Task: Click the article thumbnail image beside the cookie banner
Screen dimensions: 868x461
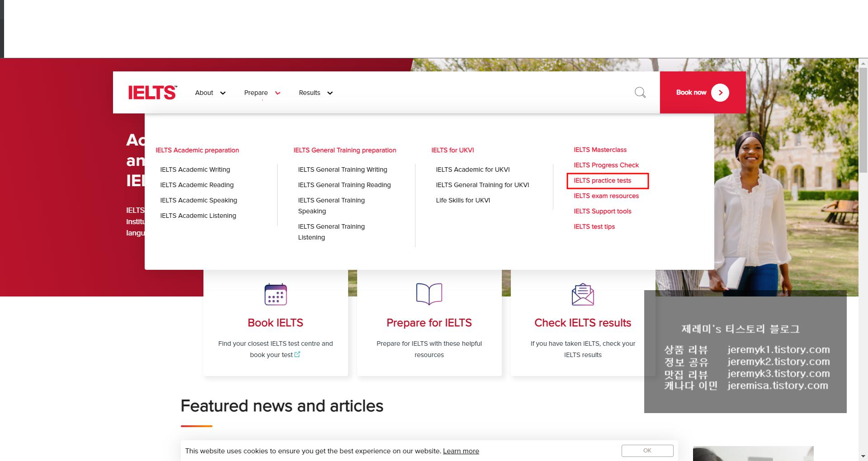Action: [753, 453]
